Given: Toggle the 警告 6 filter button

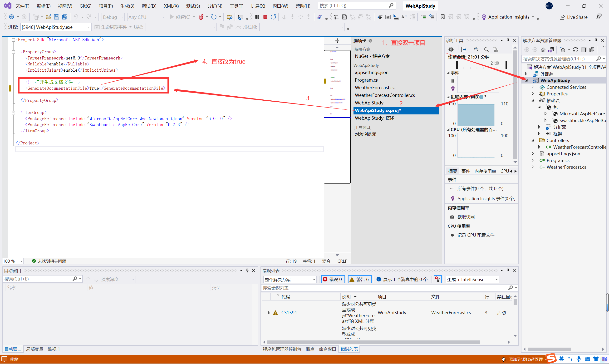Looking at the screenshot, I should click(x=359, y=279).
